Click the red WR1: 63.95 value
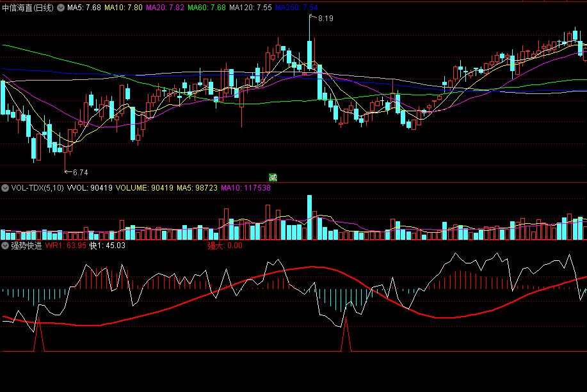The width and height of the screenshot is (587, 392). (65, 246)
